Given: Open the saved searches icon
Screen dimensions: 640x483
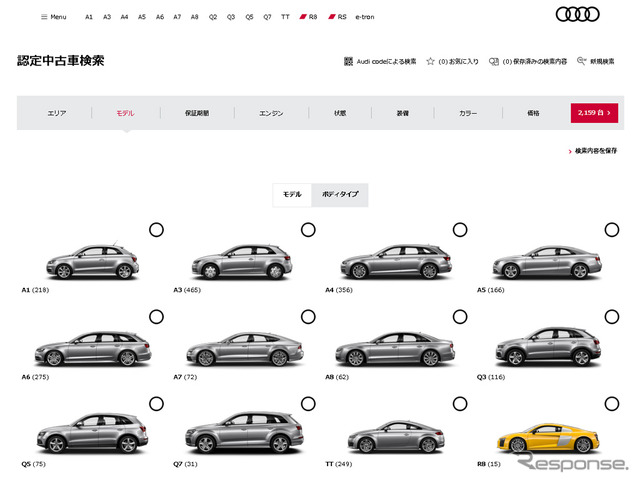Looking at the screenshot, I should (494, 61).
